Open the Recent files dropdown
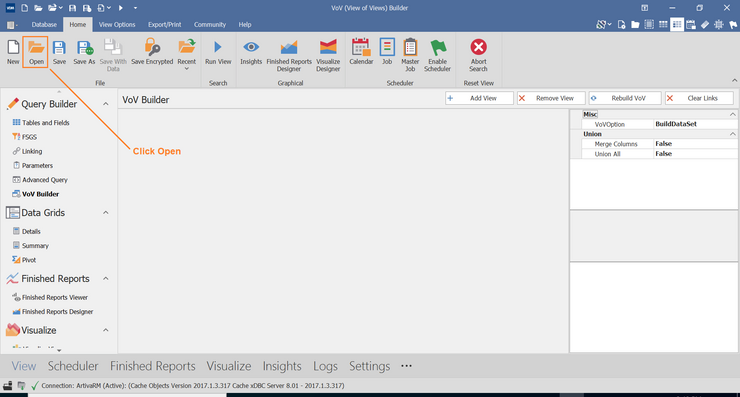Image resolution: width=740 pixels, height=397 pixels. pyautogui.click(x=186, y=55)
